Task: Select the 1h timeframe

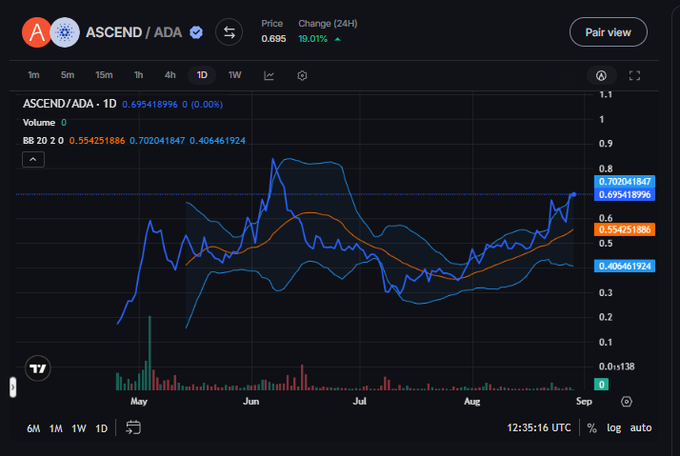Action: click(138, 75)
